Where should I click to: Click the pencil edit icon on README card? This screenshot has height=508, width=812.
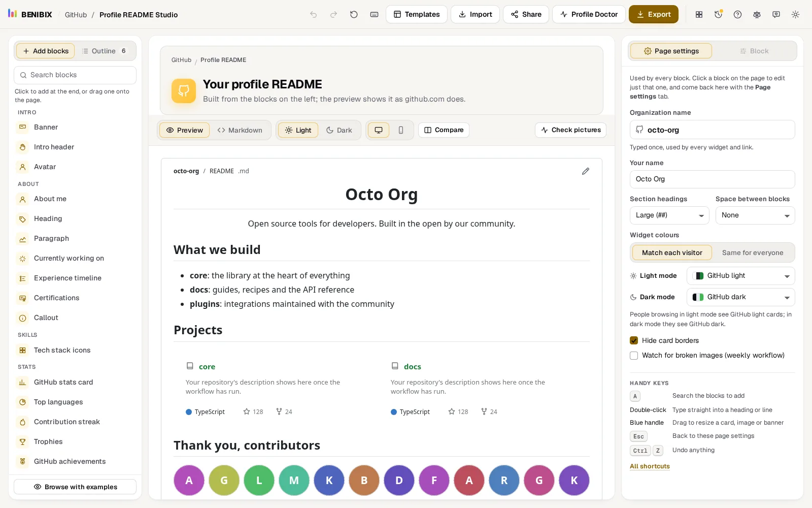pyautogui.click(x=585, y=171)
